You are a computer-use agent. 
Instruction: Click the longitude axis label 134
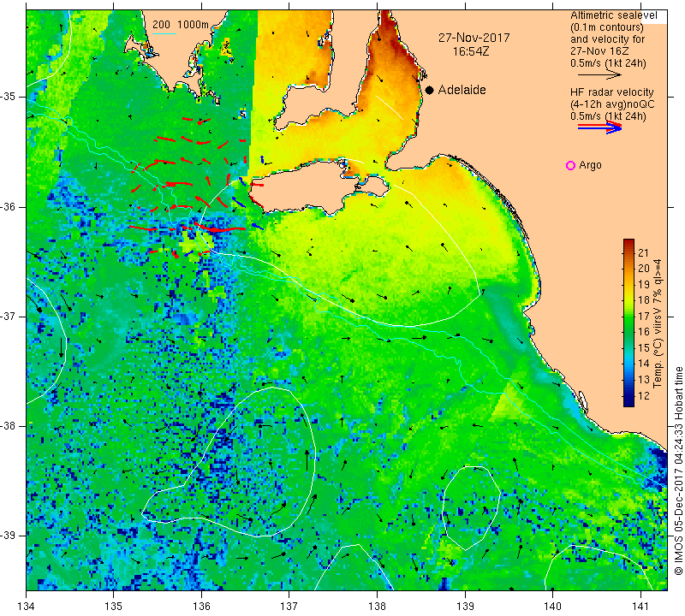(27, 607)
